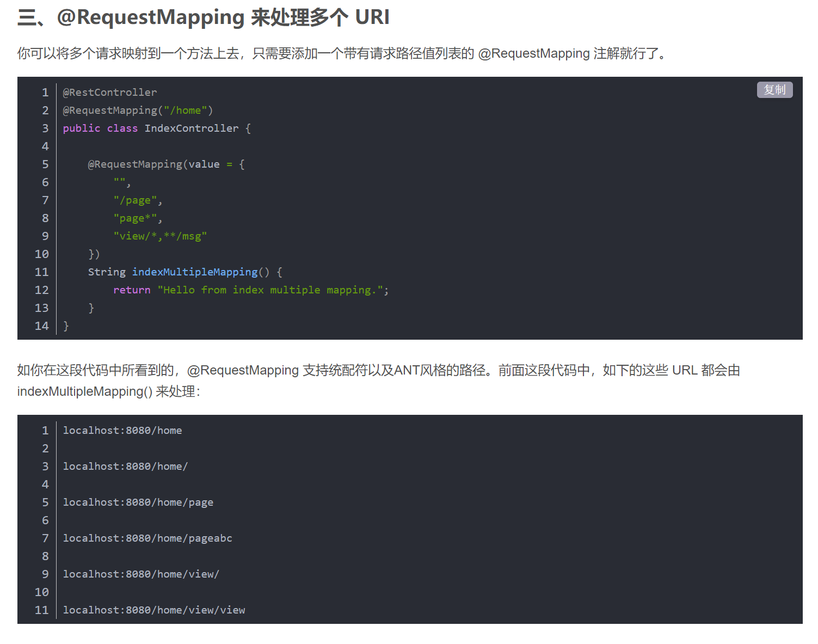Click 'public class IndexController {' line
The width and height of the screenshot is (818, 644).
click(157, 128)
